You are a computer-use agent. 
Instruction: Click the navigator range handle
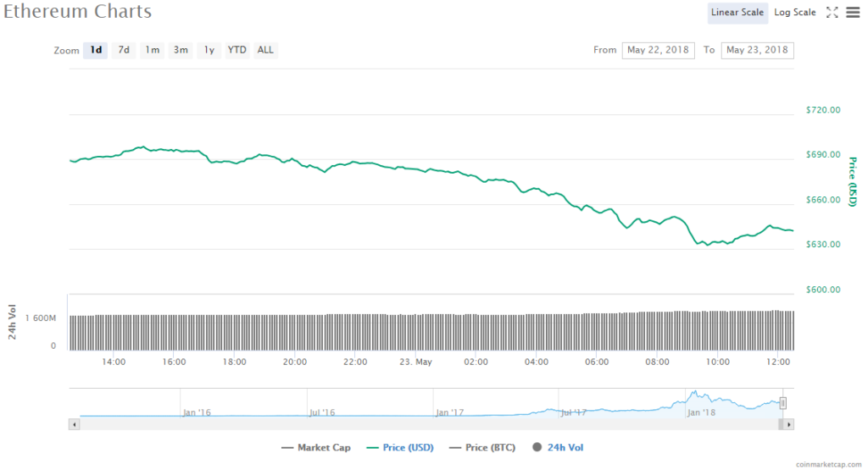click(x=783, y=403)
